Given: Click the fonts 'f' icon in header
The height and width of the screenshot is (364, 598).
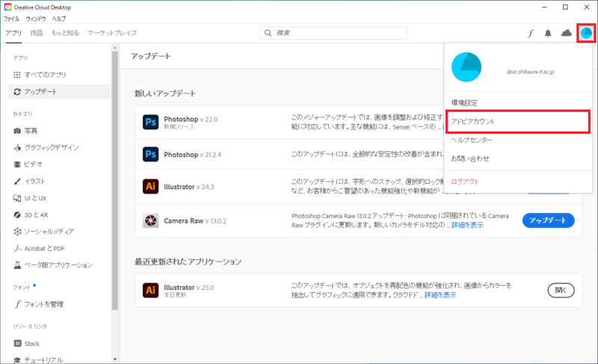Looking at the screenshot, I should click(x=531, y=33).
